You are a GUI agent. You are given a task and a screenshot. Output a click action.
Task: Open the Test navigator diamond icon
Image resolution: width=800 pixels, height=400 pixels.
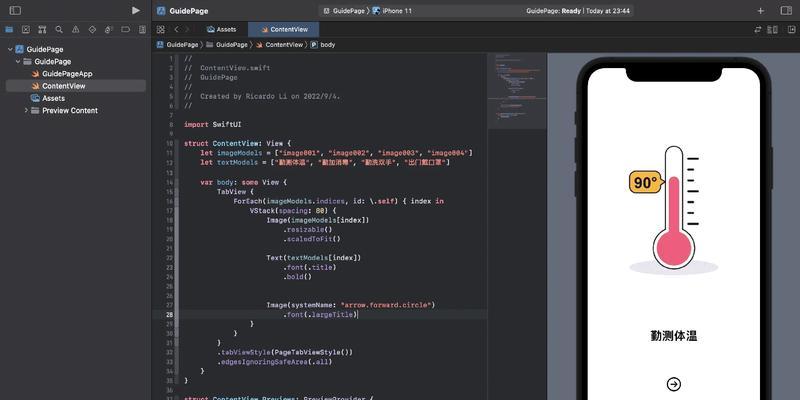pyautogui.click(x=92, y=30)
